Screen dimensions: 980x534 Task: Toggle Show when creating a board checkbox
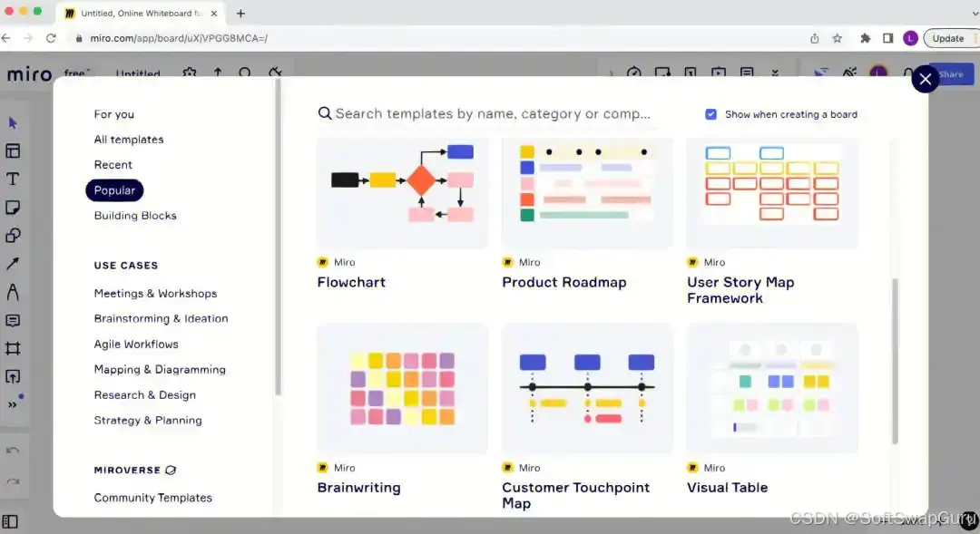[710, 114]
